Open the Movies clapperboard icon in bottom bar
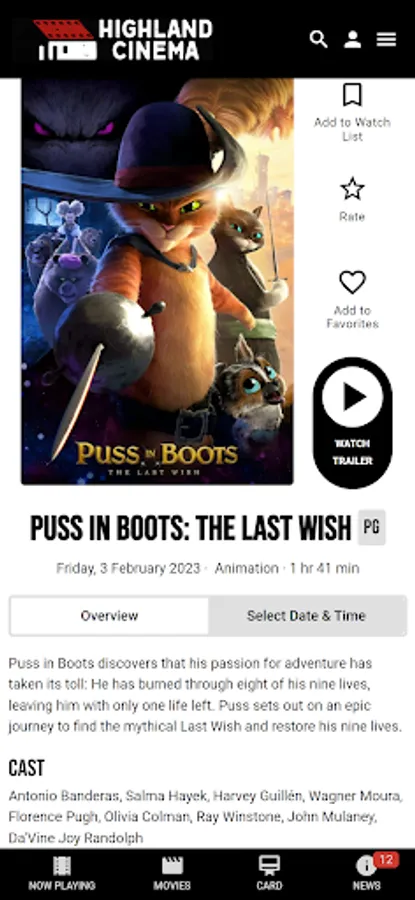Image resolution: width=415 pixels, height=900 pixels. tap(172, 874)
